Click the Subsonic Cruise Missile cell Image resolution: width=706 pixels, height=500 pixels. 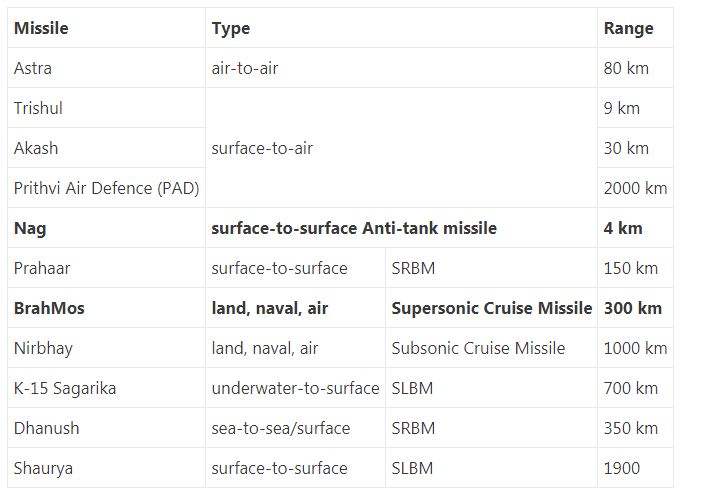[x=491, y=348]
